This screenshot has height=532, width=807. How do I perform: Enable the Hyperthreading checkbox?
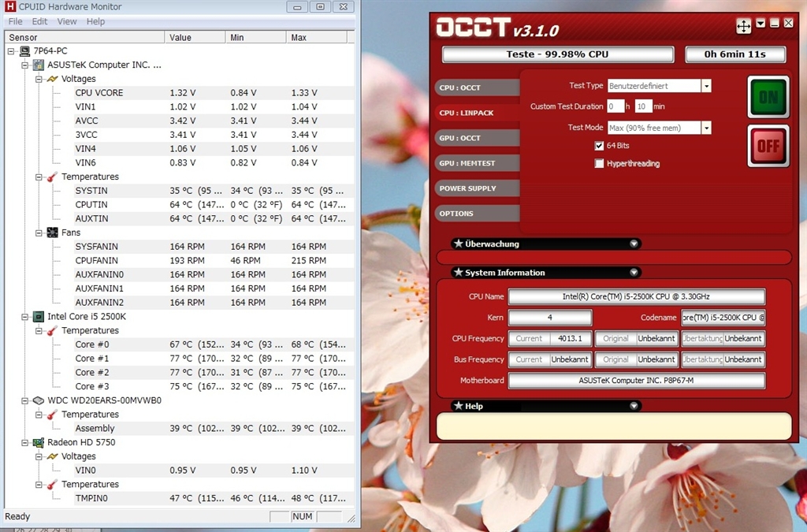(600, 164)
